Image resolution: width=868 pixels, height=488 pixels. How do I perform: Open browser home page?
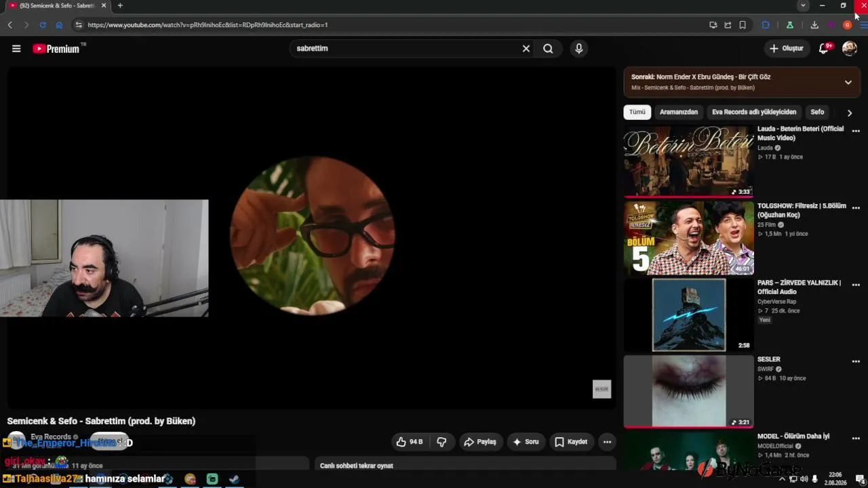pyautogui.click(x=59, y=25)
